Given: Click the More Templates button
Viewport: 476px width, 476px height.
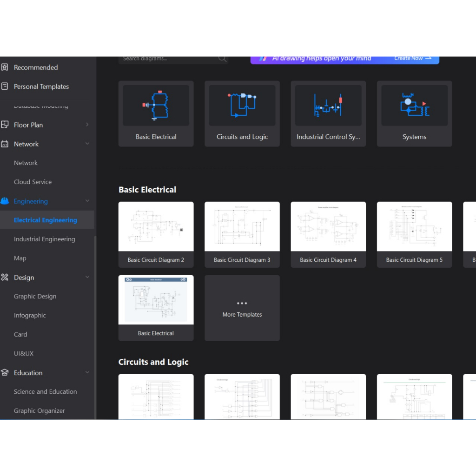Looking at the screenshot, I should [x=242, y=308].
